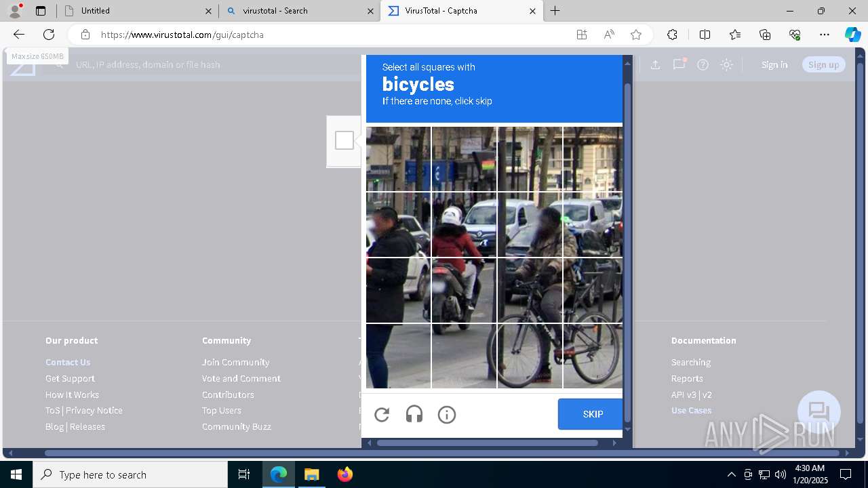The image size is (868, 488).
Task: Click the address bar URL
Action: [182, 35]
